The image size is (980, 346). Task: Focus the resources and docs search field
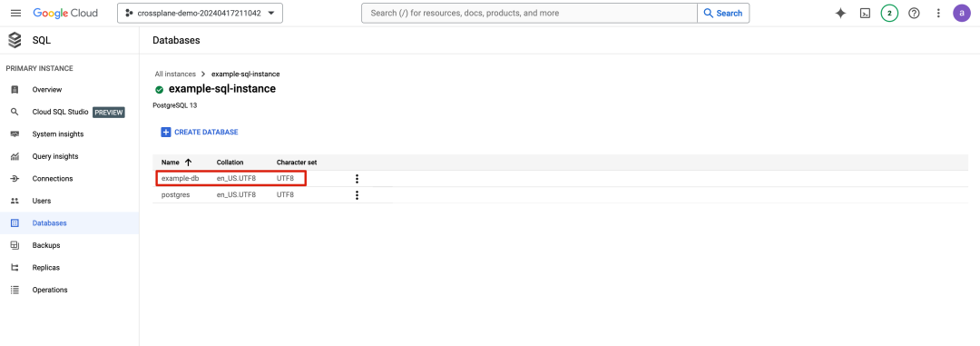click(529, 13)
